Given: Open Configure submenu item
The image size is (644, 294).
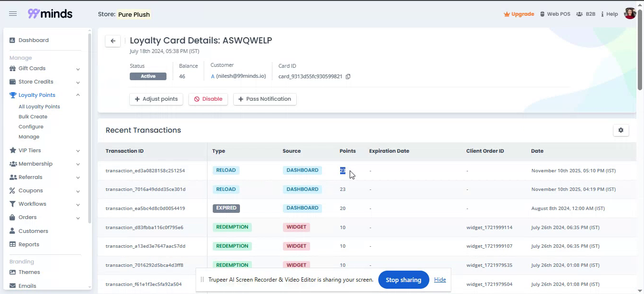Looking at the screenshot, I should pyautogui.click(x=31, y=127).
